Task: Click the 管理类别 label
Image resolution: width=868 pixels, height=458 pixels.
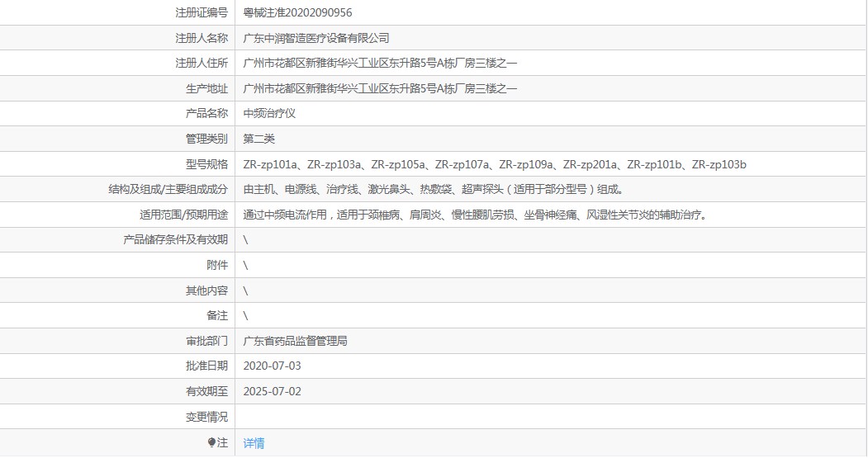Action: coord(206,139)
